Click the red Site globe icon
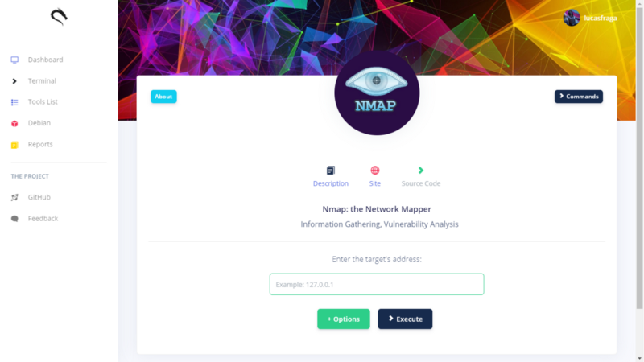Image resolution: width=644 pixels, height=362 pixels. (375, 171)
